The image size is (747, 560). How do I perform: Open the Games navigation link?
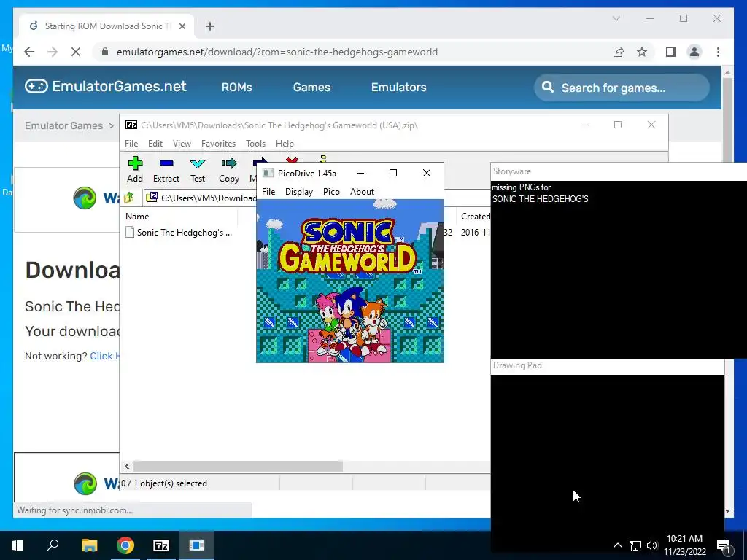click(311, 87)
